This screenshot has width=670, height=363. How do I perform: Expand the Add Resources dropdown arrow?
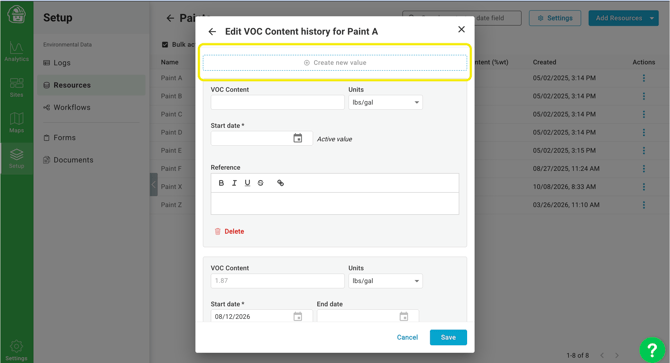[x=652, y=18]
